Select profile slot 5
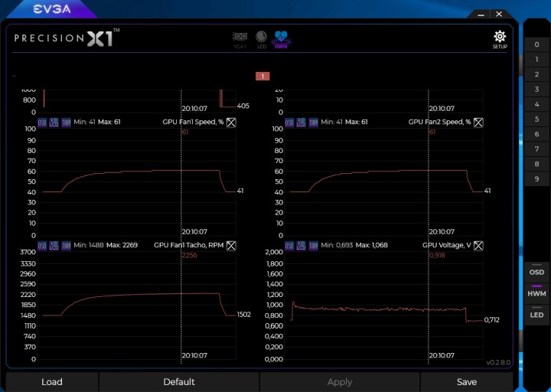The width and height of the screenshot is (551, 392). tap(536, 119)
